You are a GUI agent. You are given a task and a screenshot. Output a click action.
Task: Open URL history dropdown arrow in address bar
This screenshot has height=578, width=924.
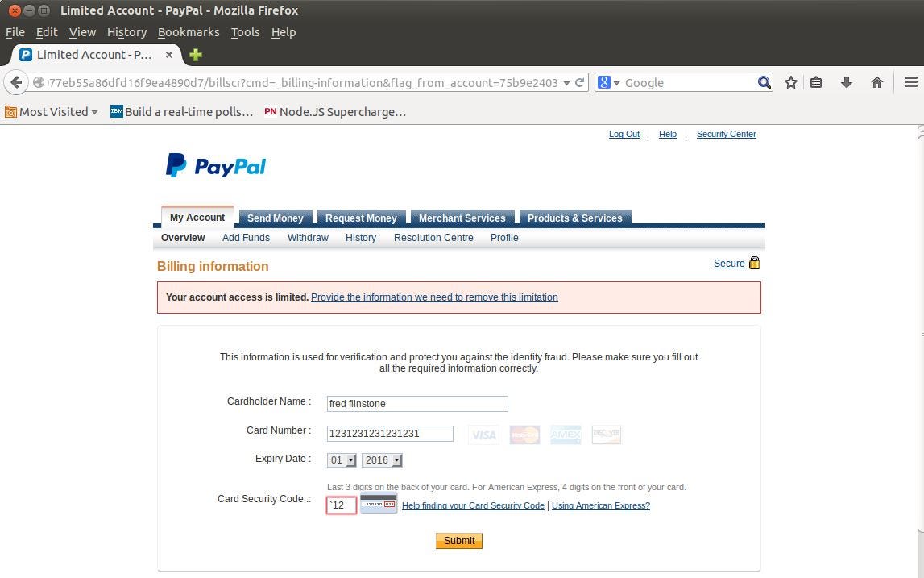566,83
